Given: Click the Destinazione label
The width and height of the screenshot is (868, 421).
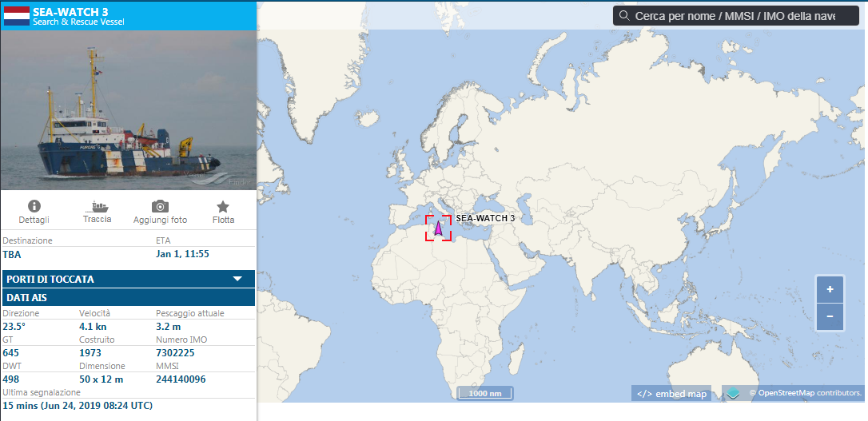Looking at the screenshot, I should point(28,240).
